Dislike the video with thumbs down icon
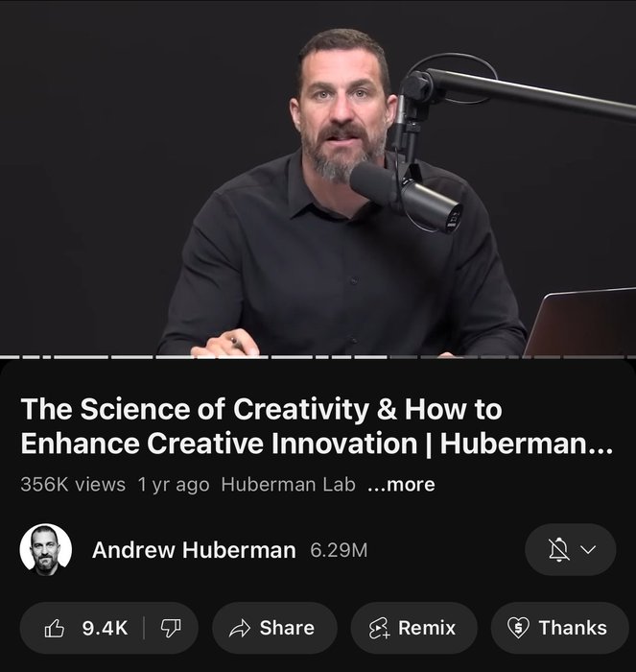Image resolution: width=636 pixels, height=672 pixels. click(x=171, y=628)
